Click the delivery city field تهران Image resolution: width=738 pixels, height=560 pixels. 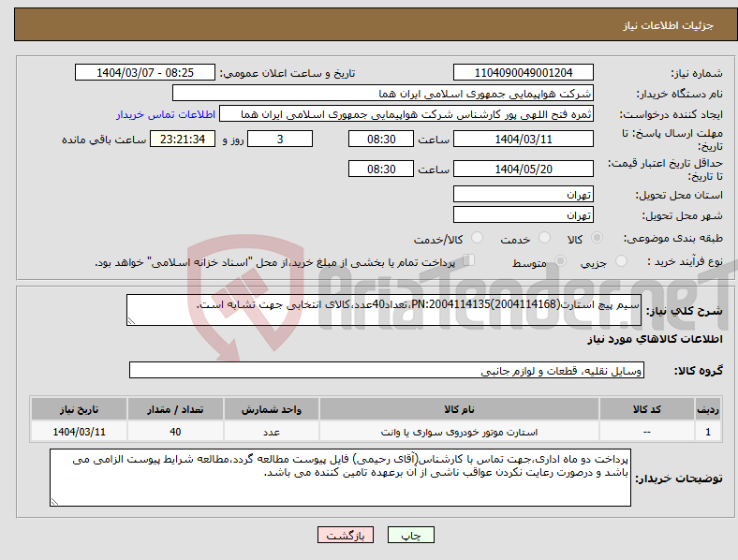[x=524, y=214]
